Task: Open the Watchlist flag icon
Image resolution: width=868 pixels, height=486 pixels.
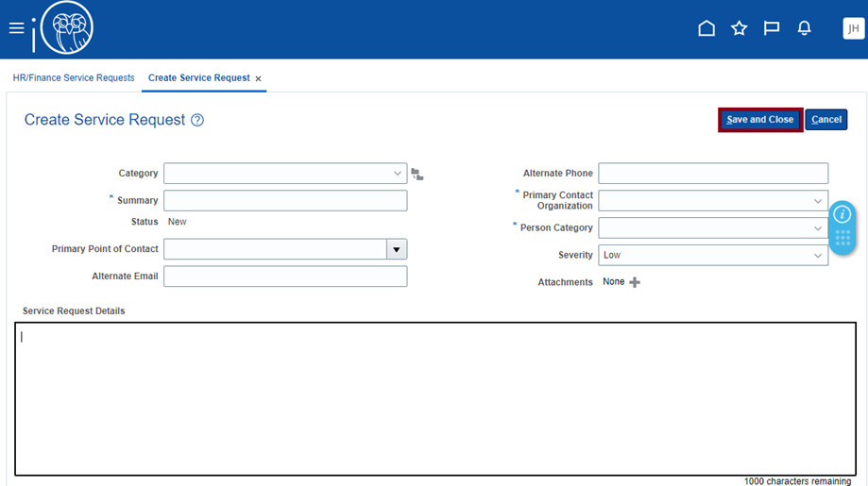Action: coord(772,28)
